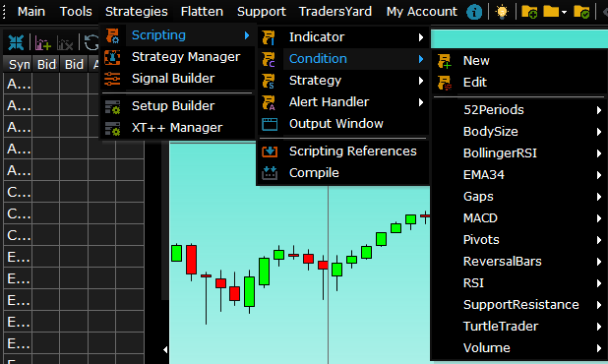Click the remove chart indicator icon
608x364 pixels.
65,42
